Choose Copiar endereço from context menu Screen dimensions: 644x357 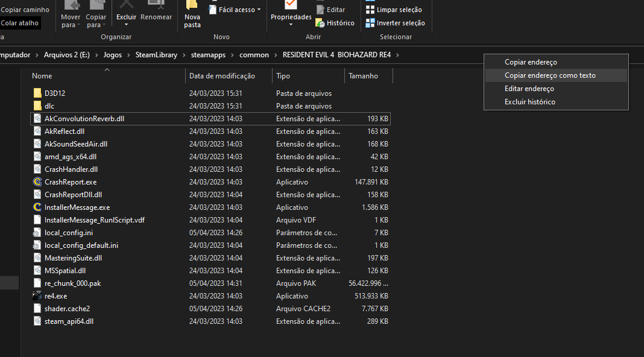coord(556,62)
